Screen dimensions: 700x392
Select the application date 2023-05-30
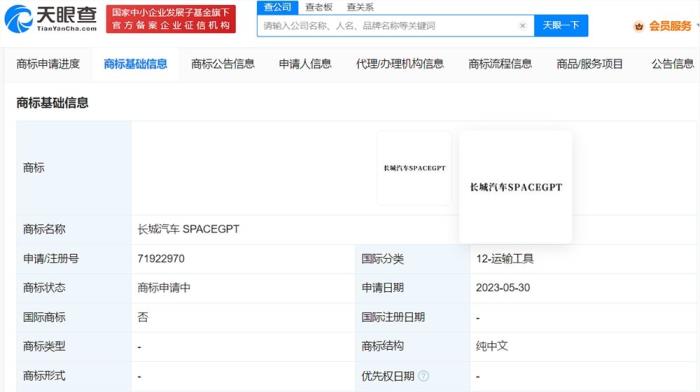[x=503, y=288]
